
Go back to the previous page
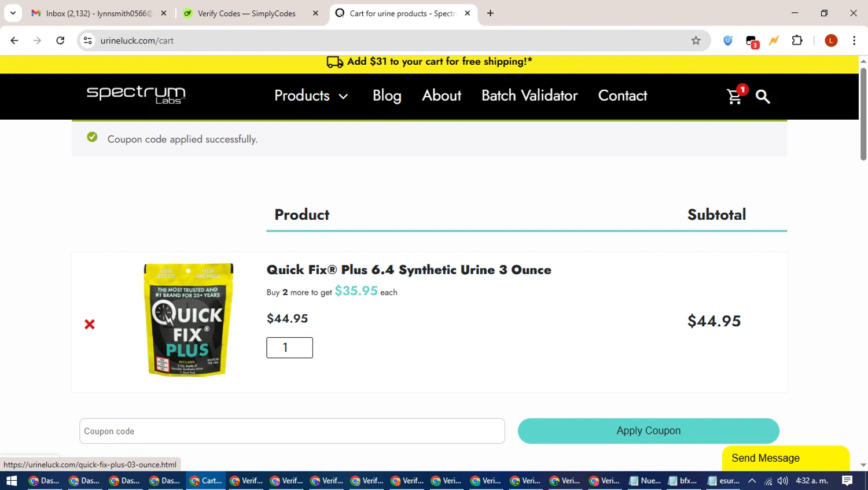[x=14, y=40]
